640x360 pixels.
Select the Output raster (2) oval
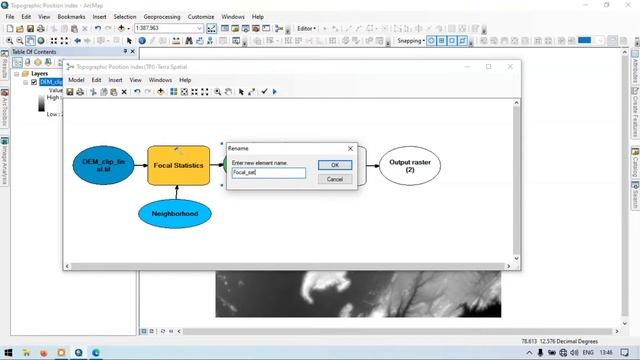[410, 166]
